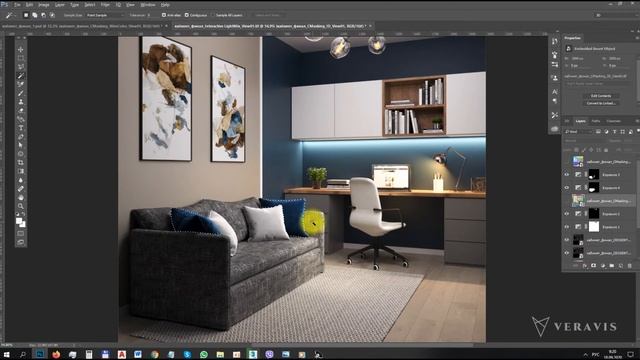
Task: Select the Blur drop tool
Action: click(20, 180)
